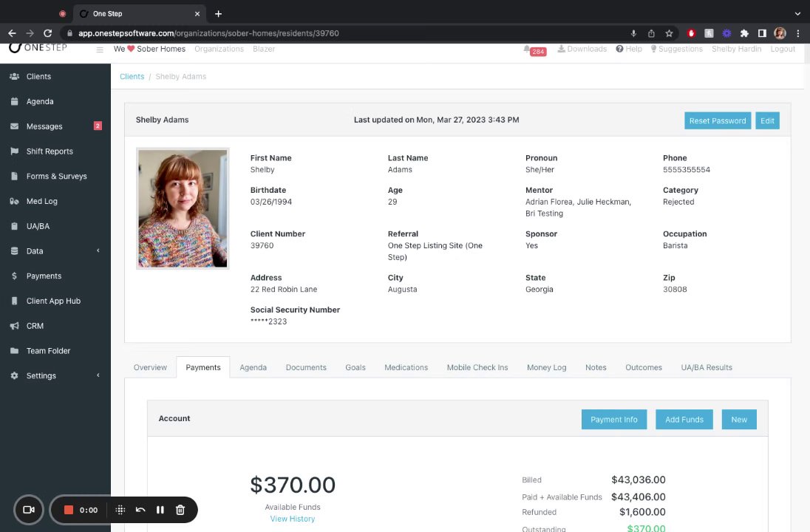This screenshot has height=532, width=810.
Task: Delete recording with trash icon
Action: point(180,510)
